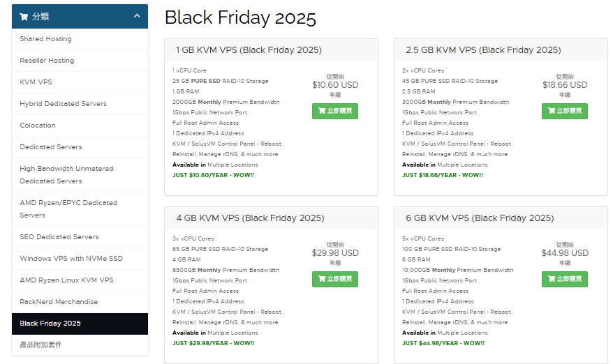Buy the 1 GB KVM VPS plan

pos(334,111)
